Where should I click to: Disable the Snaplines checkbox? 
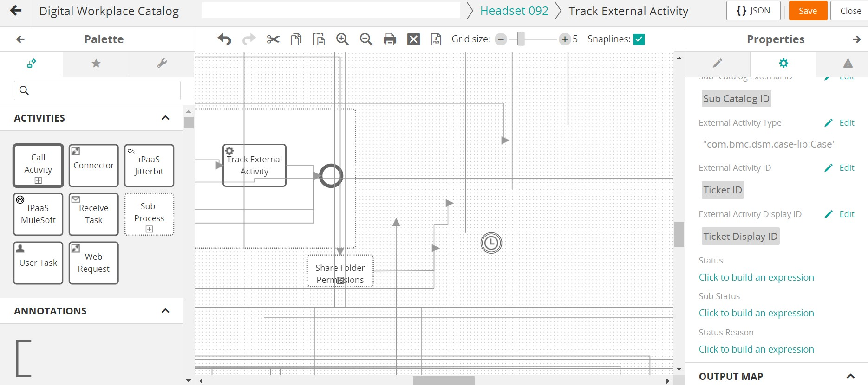[639, 39]
